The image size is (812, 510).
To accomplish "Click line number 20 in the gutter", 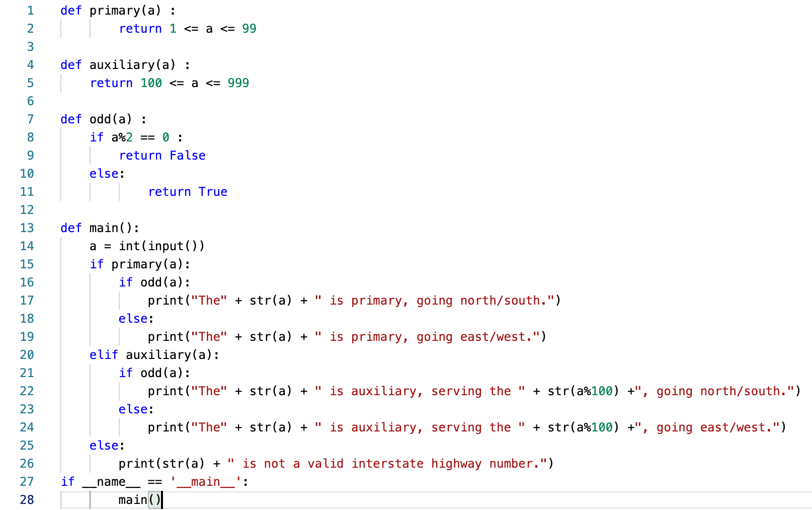I will point(27,355).
